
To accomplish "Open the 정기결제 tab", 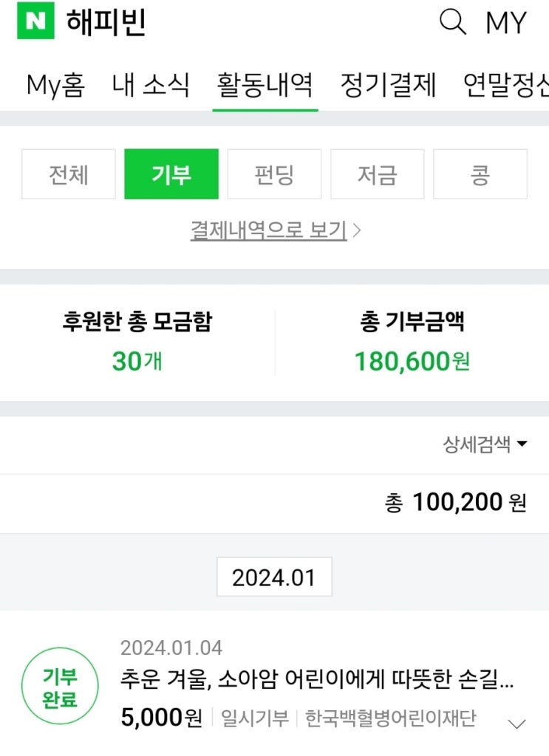I will click(388, 86).
